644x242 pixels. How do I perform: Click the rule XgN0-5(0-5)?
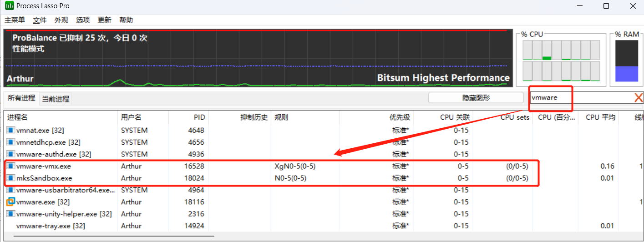pos(295,166)
